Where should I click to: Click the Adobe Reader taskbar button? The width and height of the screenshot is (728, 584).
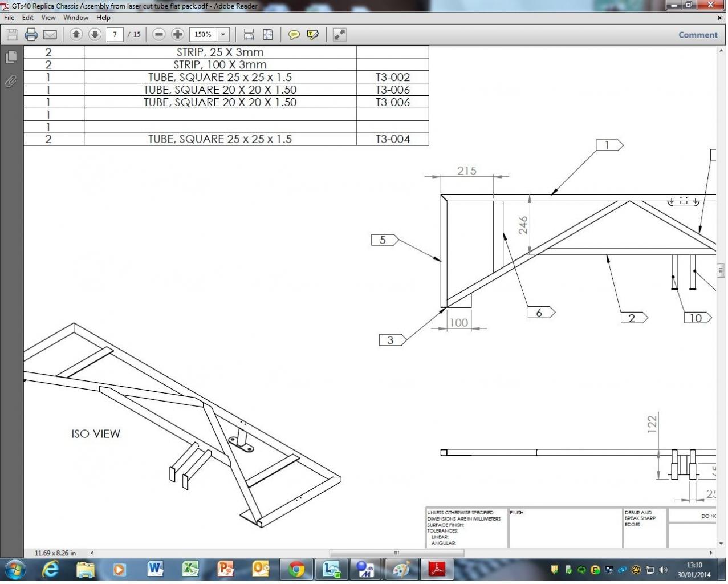pos(437,569)
